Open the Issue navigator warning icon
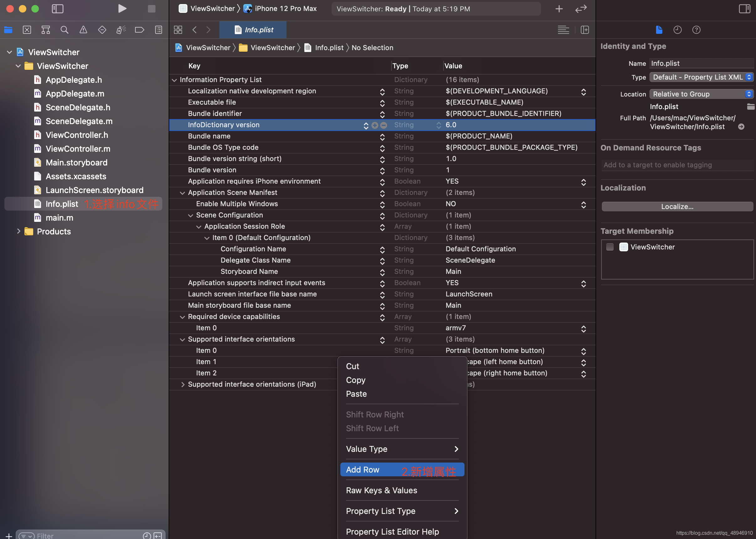 tap(83, 30)
